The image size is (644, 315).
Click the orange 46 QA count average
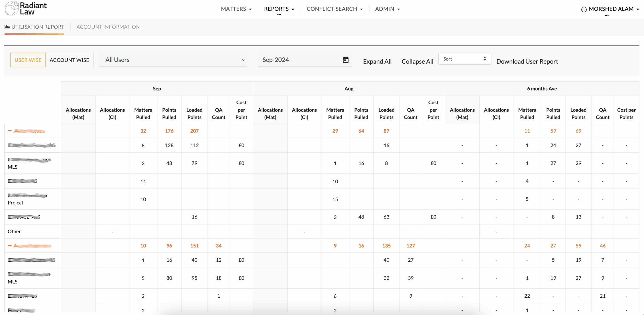[x=602, y=246]
